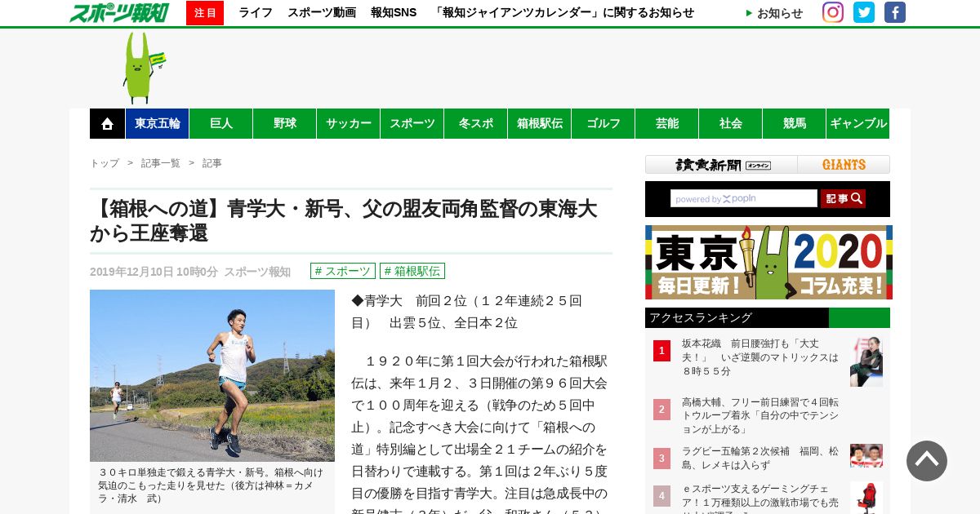Click 坂本花織 ranking thumbnail
The image size is (980, 514).
(x=866, y=361)
